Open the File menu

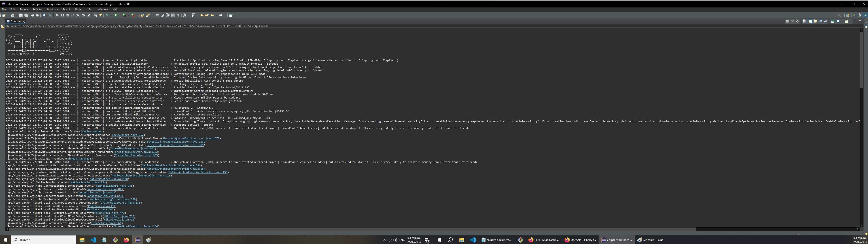pos(4,9)
